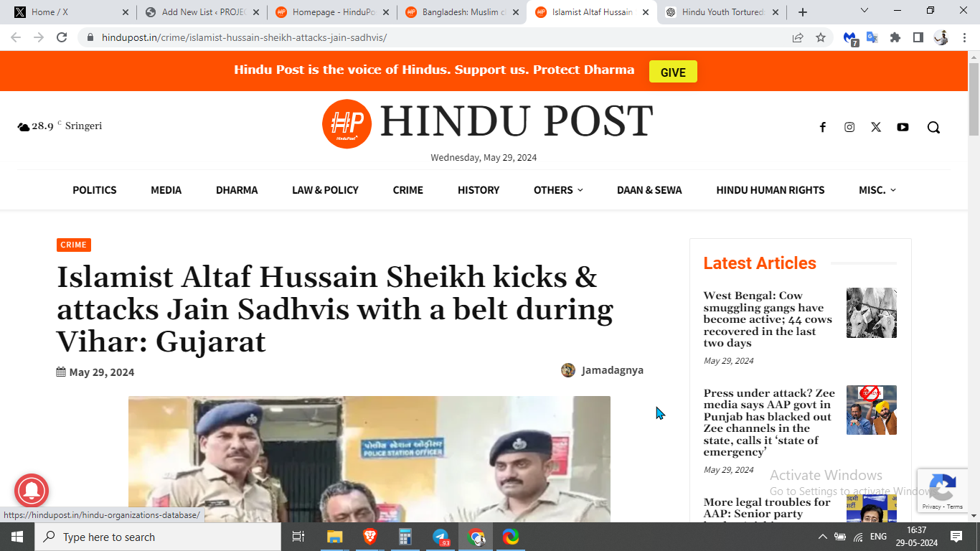
Task: Open author Jamadagnya's profile link
Action: (x=612, y=370)
